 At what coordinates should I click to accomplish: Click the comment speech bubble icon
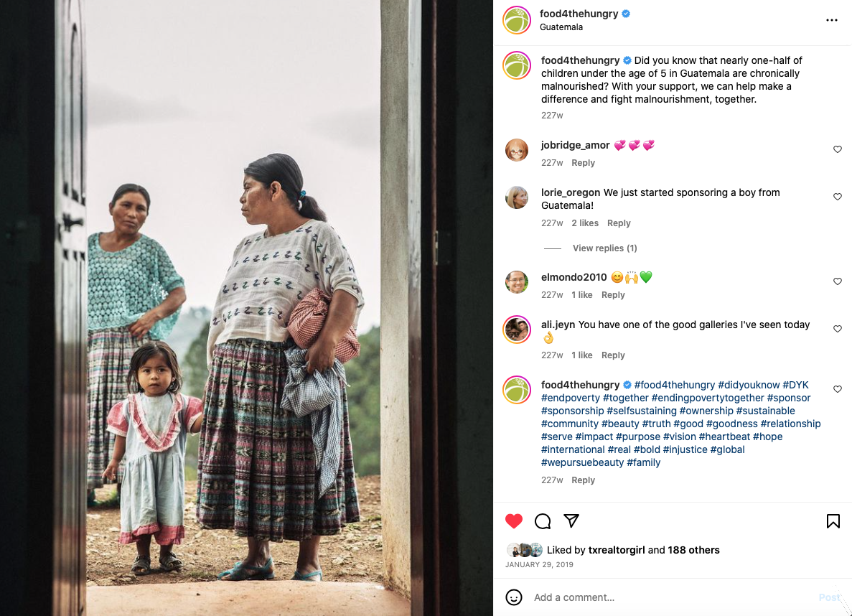point(543,521)
